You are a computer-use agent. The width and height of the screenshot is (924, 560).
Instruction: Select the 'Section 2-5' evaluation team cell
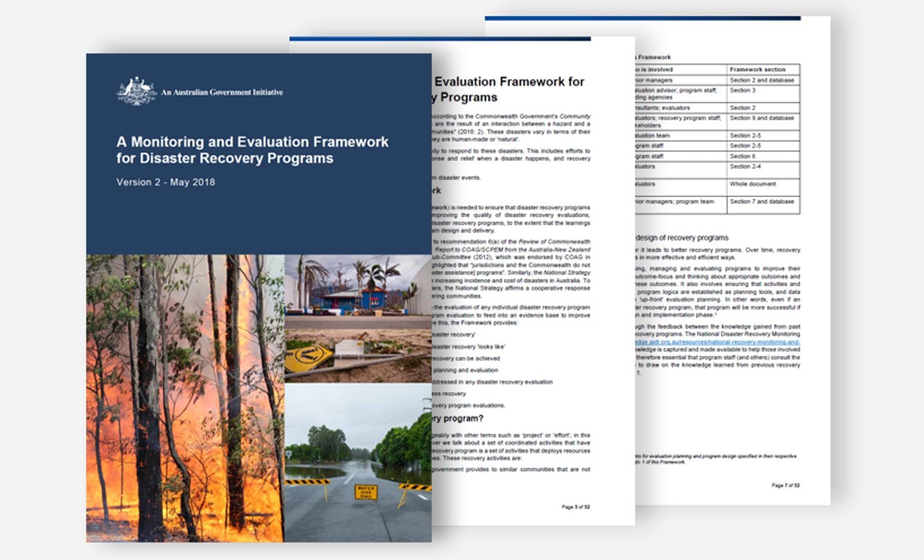[746, 136]
